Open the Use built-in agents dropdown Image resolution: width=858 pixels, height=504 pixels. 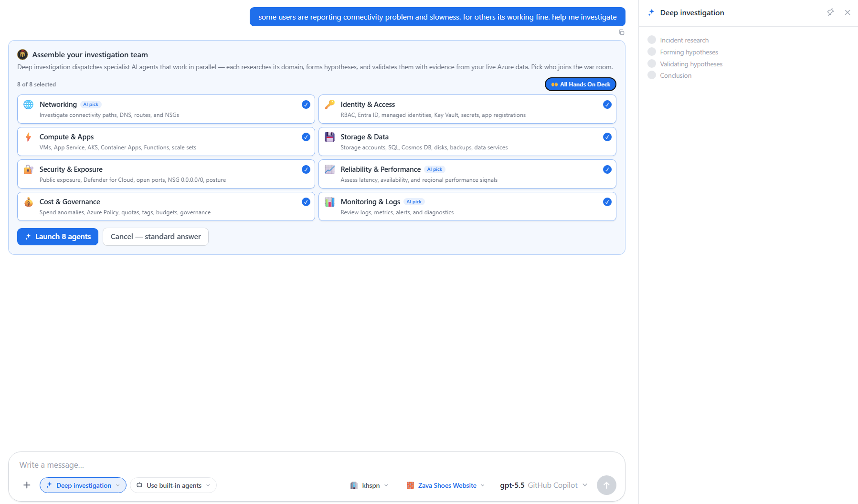(x=173, y=485)
